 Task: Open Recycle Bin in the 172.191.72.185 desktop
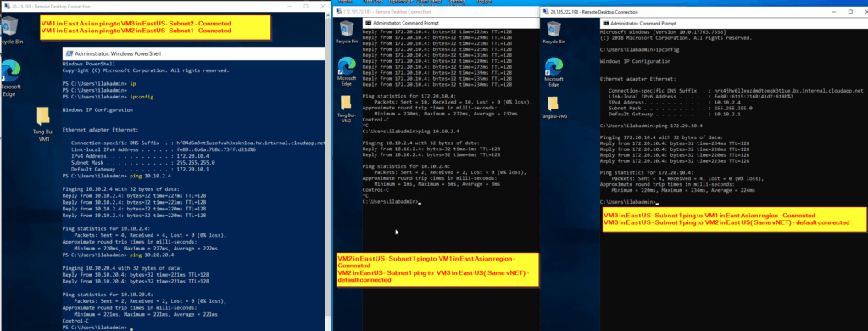pyautogui.click(x=347, y=32)
